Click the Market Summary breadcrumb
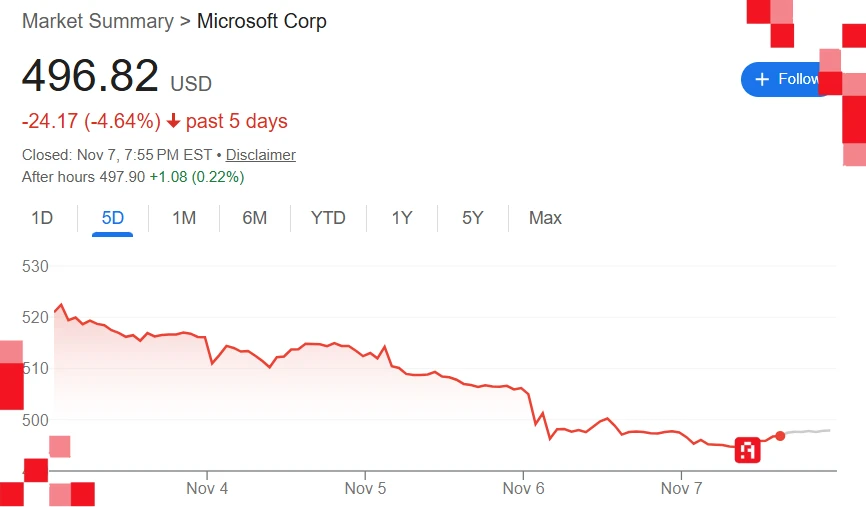 pos(97,21)
